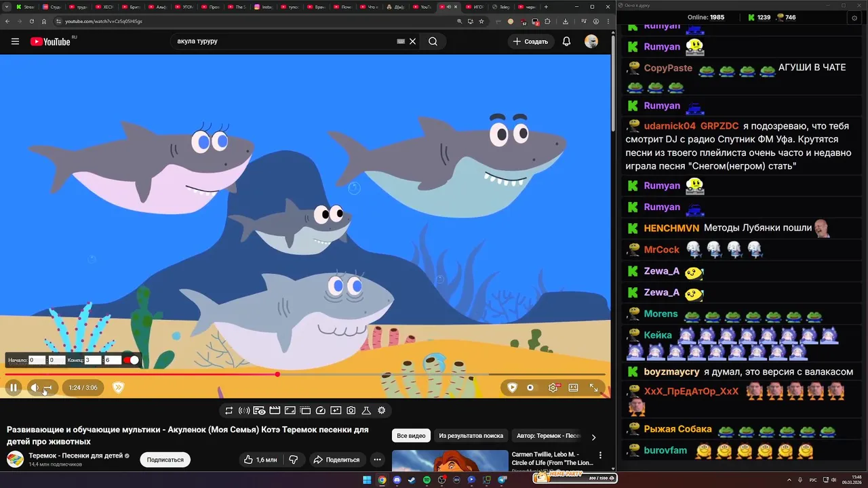Image resolution: width=868 pixels, height=488 pixels.
Task: Click the Теремок - Песенки для детей channel name
Action: (x=76, y=455)
